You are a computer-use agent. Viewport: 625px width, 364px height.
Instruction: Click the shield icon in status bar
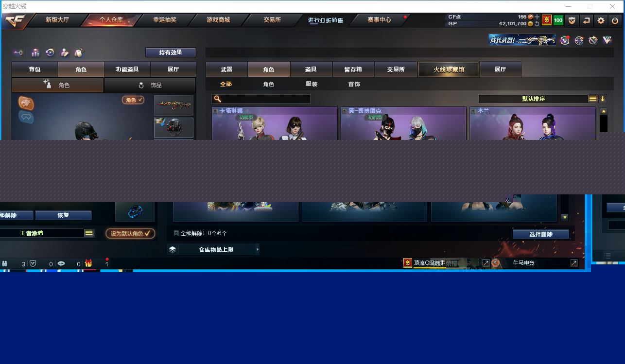[33, 263]
